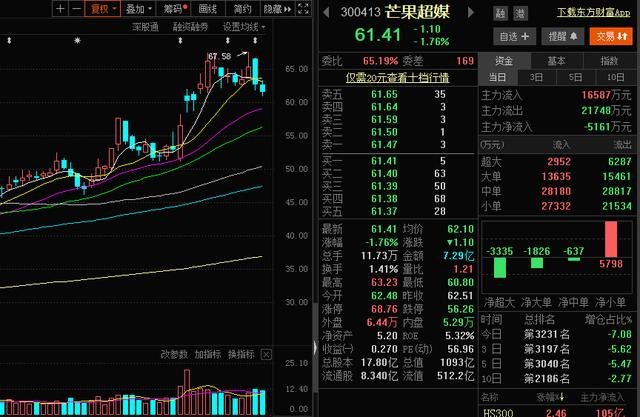Open the 下载东方财富App link

[593, 13]
